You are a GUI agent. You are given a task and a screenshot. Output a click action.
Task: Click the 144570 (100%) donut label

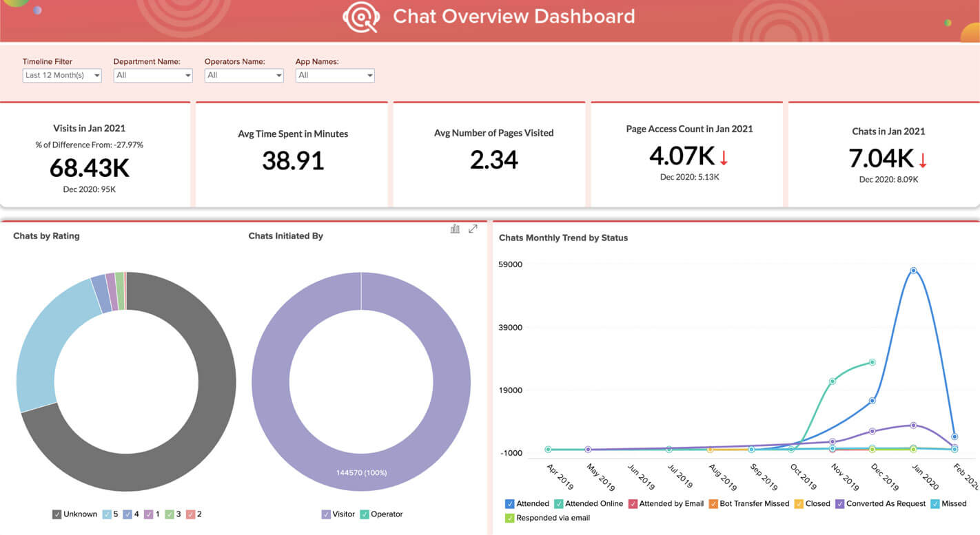click(361, 473)
